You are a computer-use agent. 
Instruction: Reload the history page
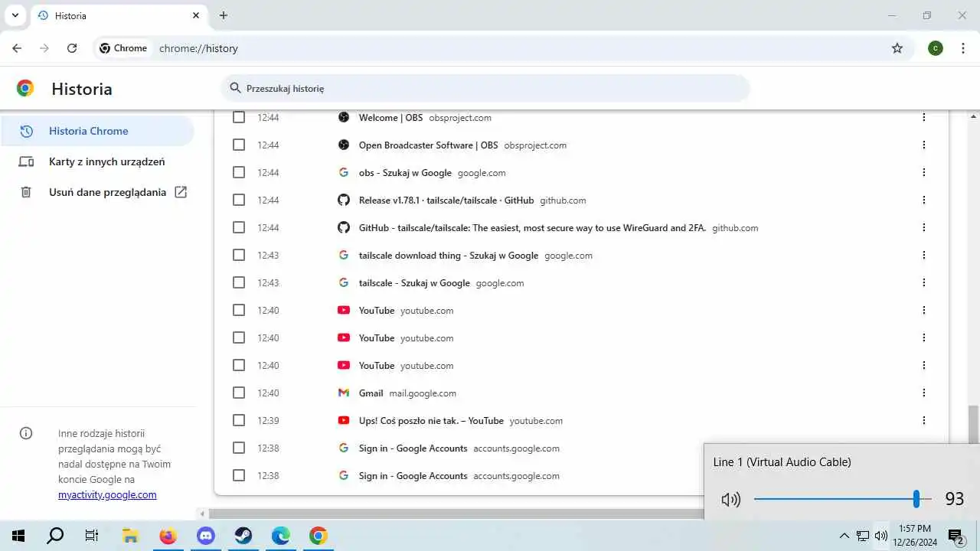72,48
